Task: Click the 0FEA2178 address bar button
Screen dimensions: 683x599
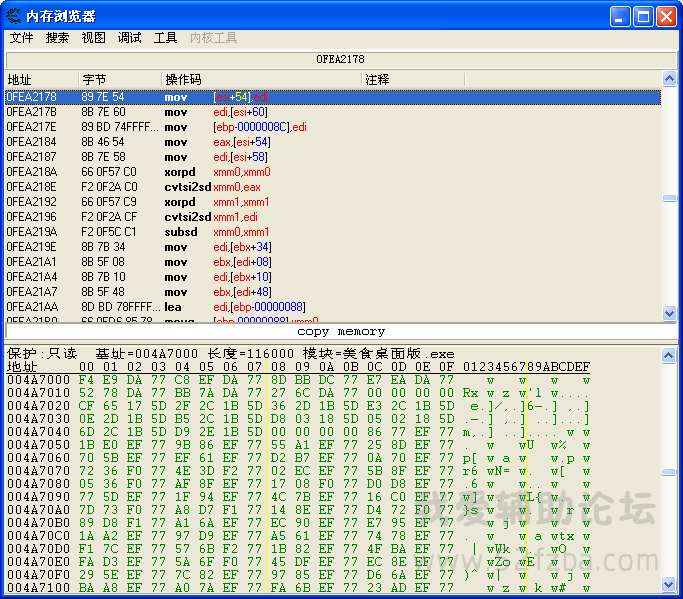Action: (341, 59)
